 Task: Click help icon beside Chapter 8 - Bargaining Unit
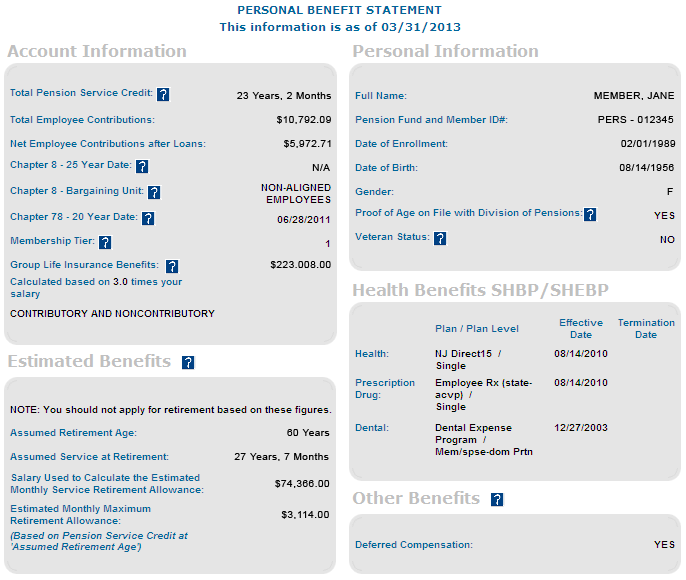154,192
